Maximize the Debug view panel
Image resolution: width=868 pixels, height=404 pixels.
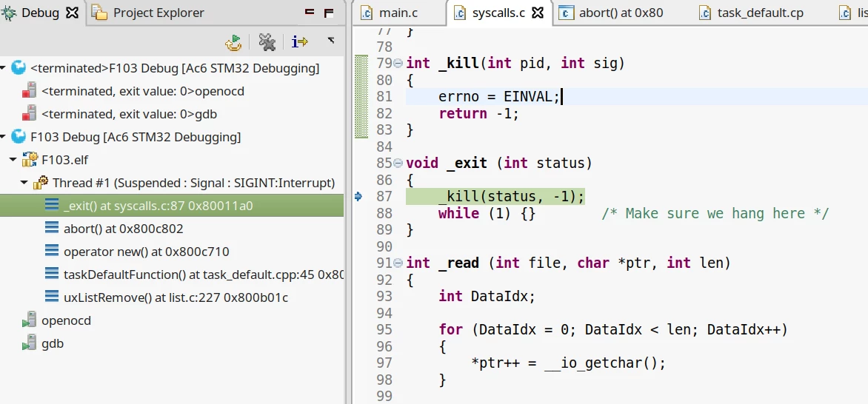[x=329, y=12]
